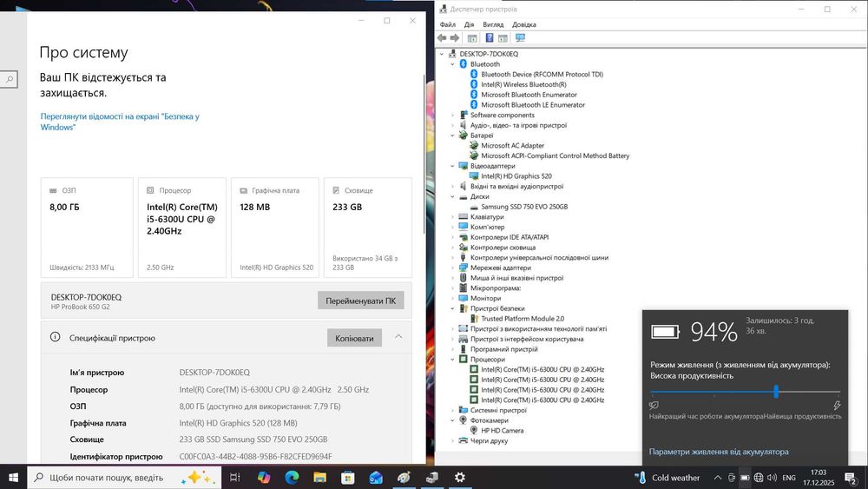Open the Файл menu in Device Manager
The height and width of the screenshot is (489, 868).
[x=447, y=24]
